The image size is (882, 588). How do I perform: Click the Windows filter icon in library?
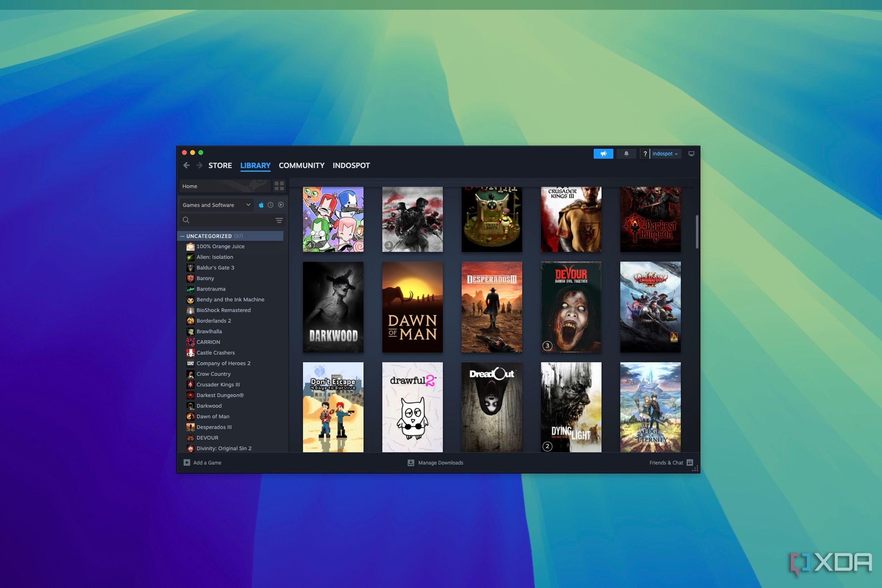[261, 205]
